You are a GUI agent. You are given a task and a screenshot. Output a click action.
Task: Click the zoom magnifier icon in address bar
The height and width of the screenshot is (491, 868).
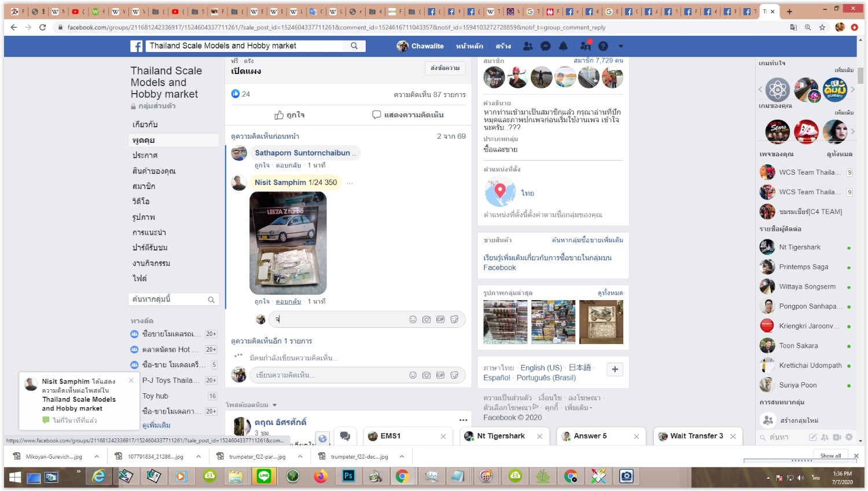[x=808, y=27]
